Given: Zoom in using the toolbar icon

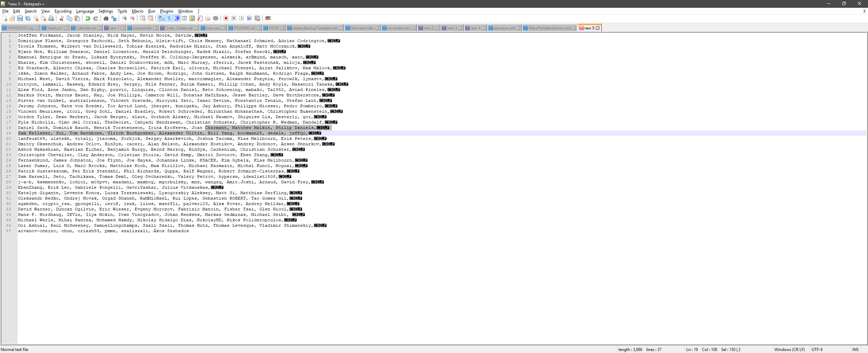Looking at the screenshot, I should [125, 18].
